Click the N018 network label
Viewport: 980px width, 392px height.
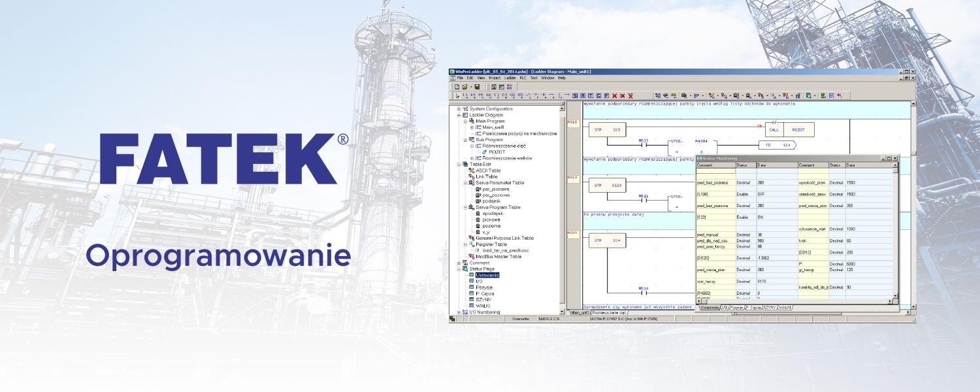point(572,122)
